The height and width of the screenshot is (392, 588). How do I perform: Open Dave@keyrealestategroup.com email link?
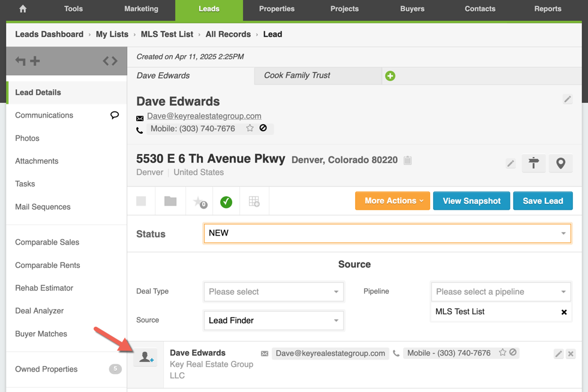(x=204, y=116)
